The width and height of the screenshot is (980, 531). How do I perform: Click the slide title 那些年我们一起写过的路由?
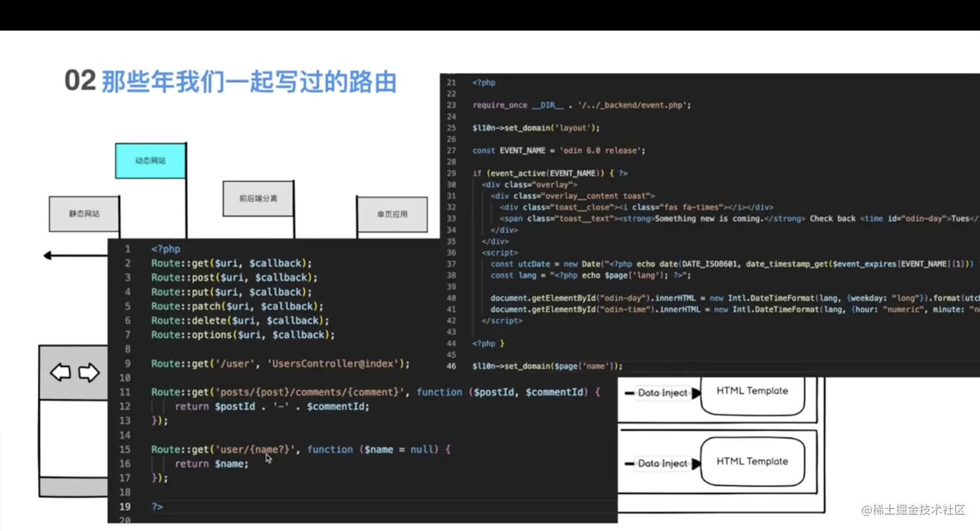pyautogui.click(x=249, y=82)
